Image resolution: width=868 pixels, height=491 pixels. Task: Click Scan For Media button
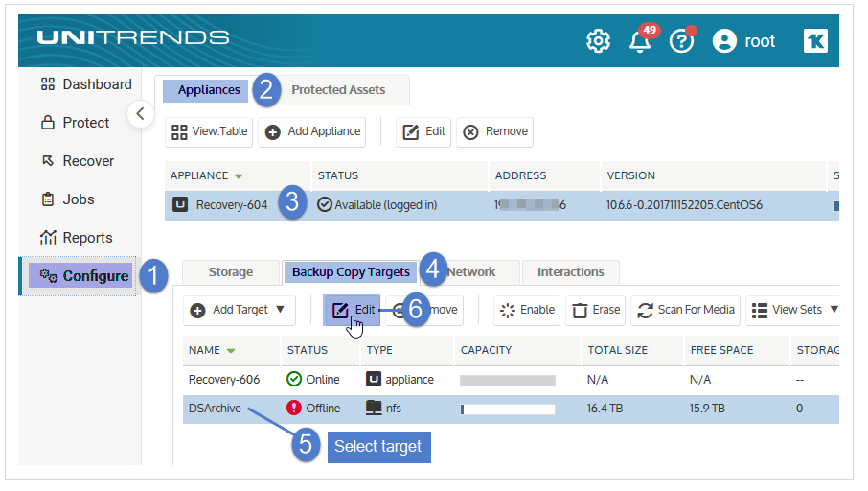tap(686, 310)
